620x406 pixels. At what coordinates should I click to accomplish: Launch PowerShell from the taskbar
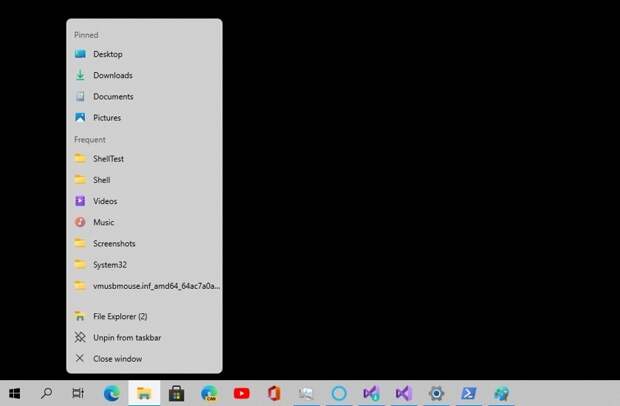[x=469, y=393]
